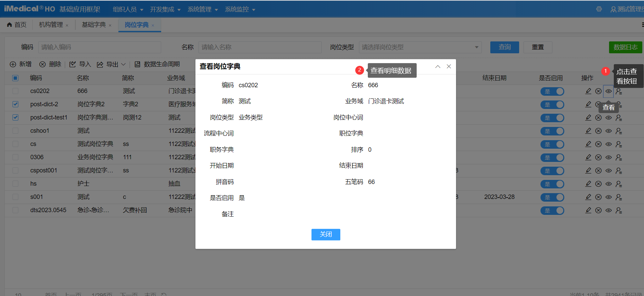Viewport: 644px width, 296px height.
Task: Open the 数据日志 data log button
Action: (625, 47)
